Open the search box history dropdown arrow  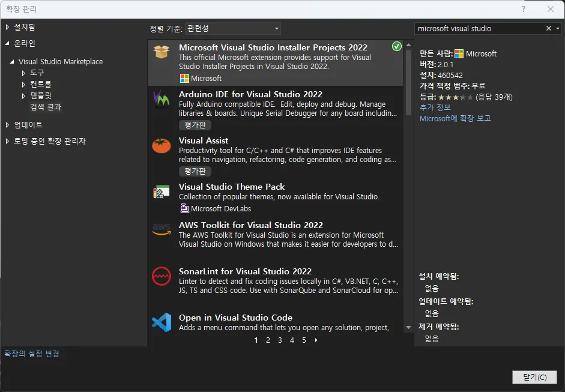click(x=558, y=28)
